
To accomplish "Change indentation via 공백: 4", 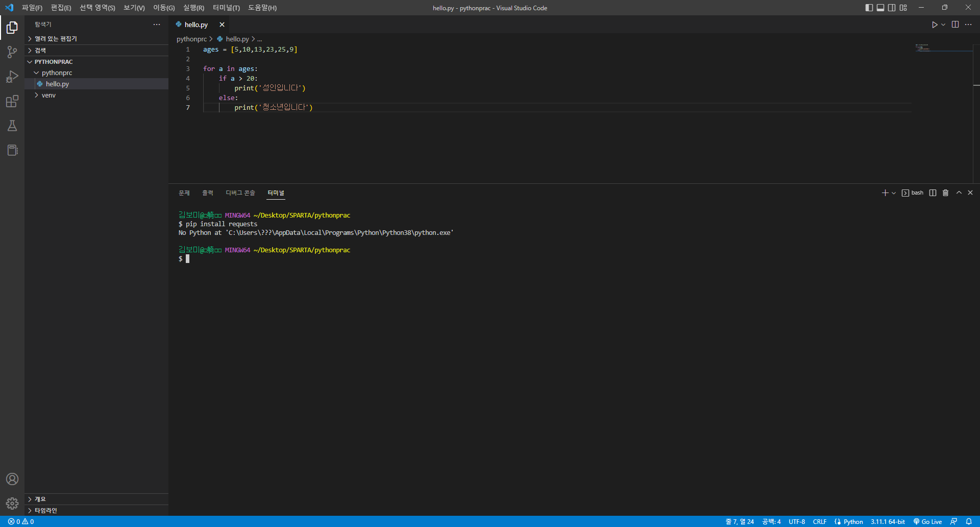I will coord(771,521).
